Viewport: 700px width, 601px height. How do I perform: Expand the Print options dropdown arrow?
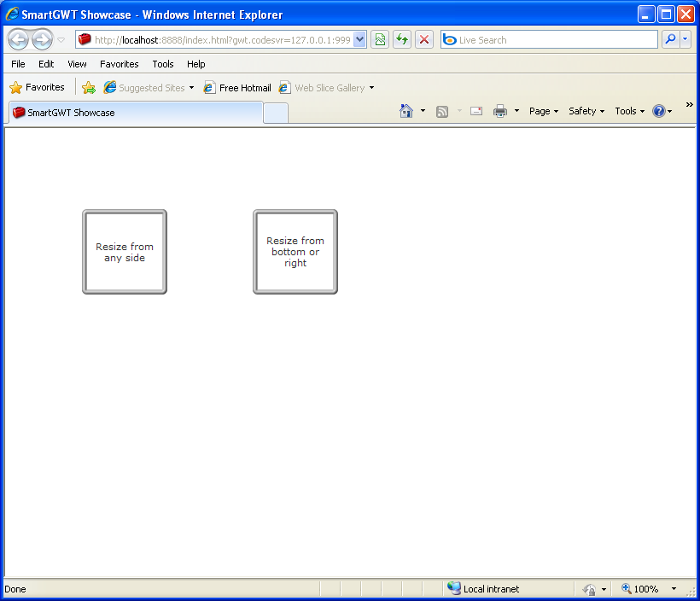516,111
